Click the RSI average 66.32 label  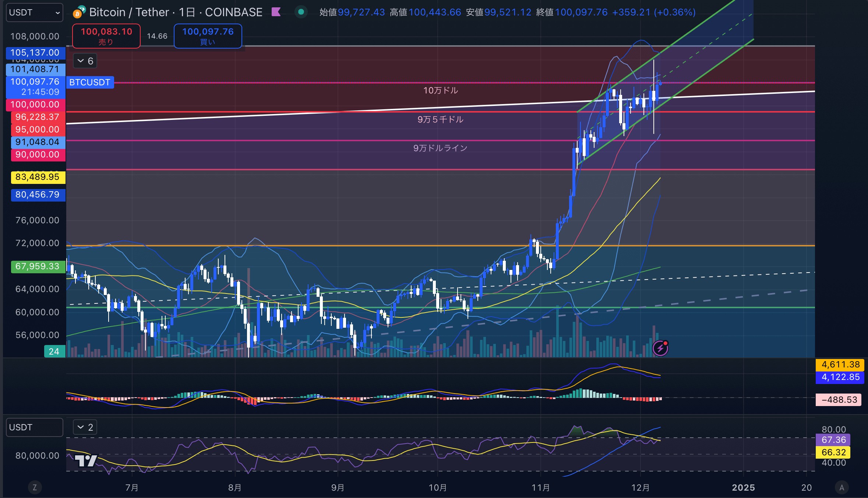pyautogui.click(x=833, y=453)
